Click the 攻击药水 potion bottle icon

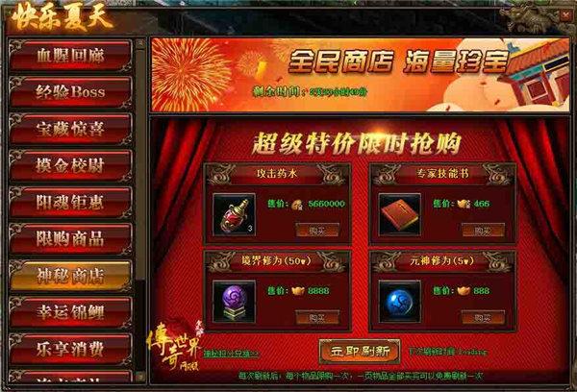tap(234, 215)
